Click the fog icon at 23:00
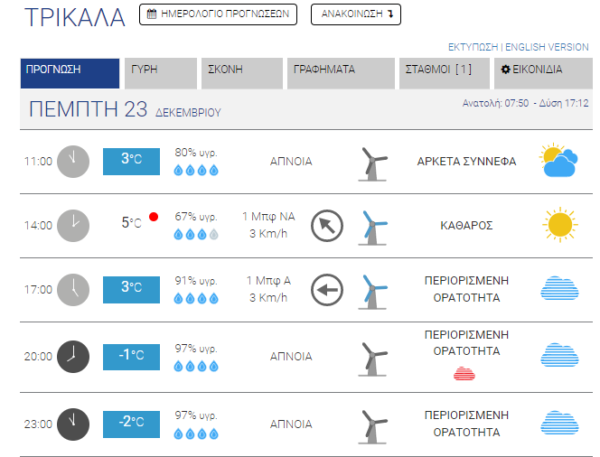 tap(560, 422)
